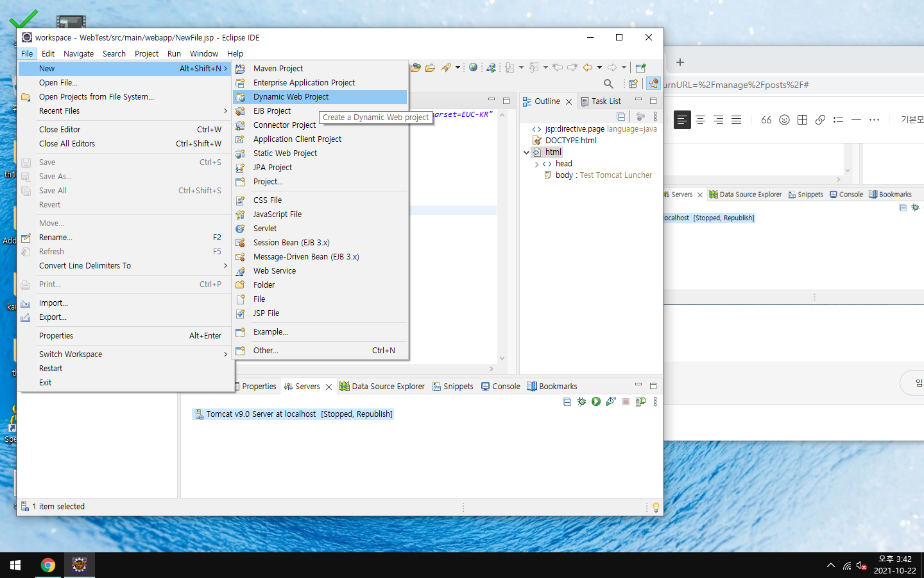This screenshot has height=578, width=924.
Task: Open dropdown next to the Open Type pen icon
Action: [458, 67]
